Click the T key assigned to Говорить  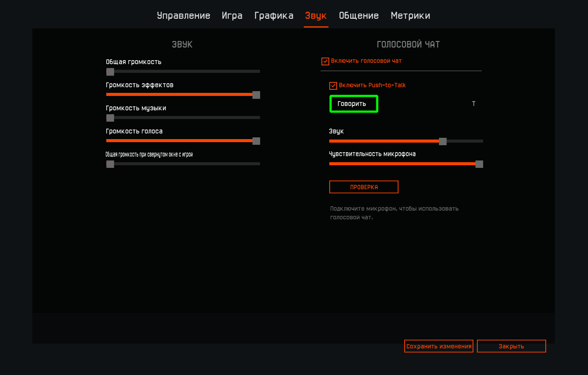point(473,104)
